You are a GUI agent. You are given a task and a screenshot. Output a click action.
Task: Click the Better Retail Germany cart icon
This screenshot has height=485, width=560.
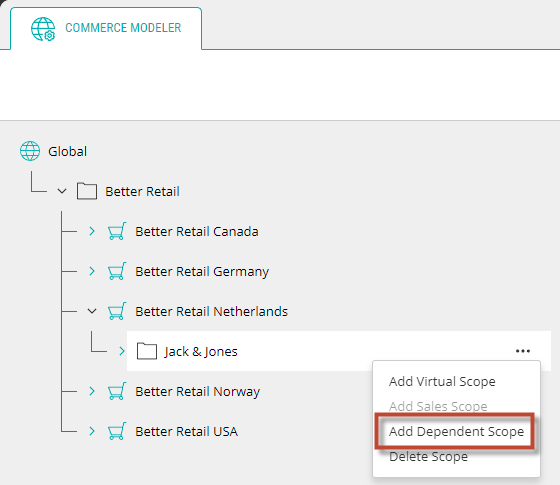tap(117, 271)
